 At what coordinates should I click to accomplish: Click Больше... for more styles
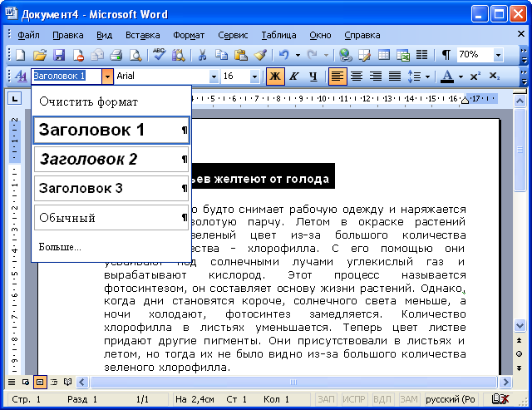[x=60, y=247]
